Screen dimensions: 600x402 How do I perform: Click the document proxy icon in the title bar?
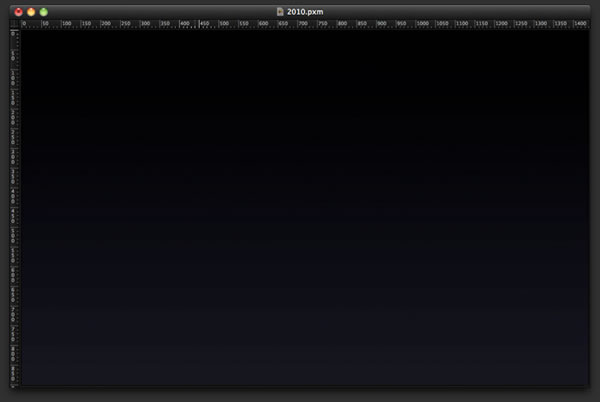(x=280, y=12)
